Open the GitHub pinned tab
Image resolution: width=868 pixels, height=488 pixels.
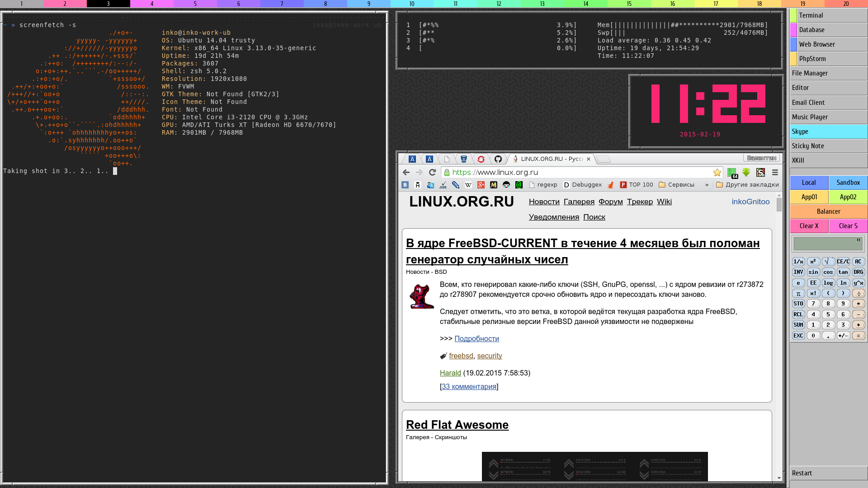498,159
